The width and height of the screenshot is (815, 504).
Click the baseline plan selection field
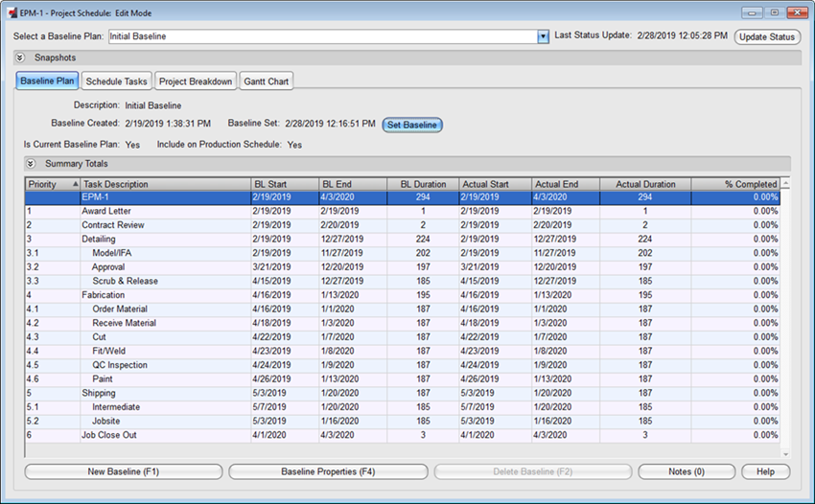(320, 36)
